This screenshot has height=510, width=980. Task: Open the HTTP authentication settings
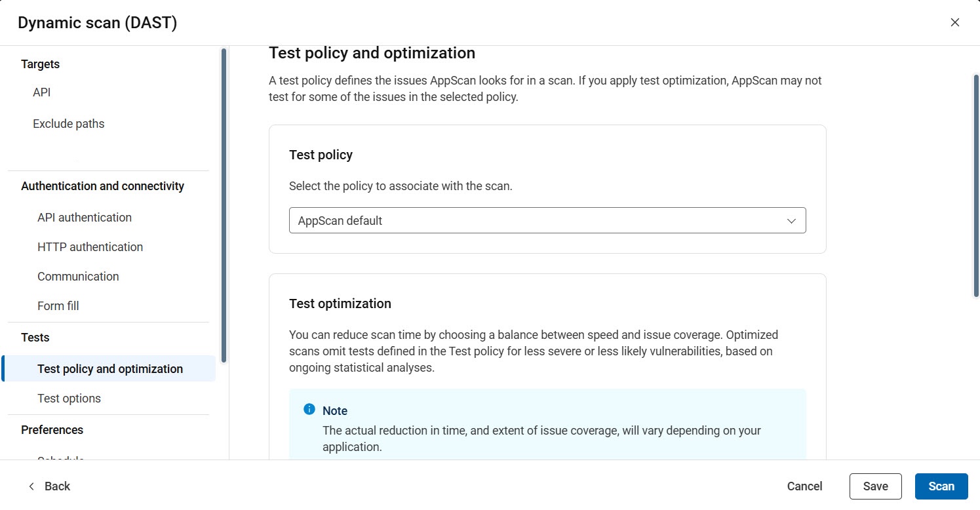pos(90,246)
